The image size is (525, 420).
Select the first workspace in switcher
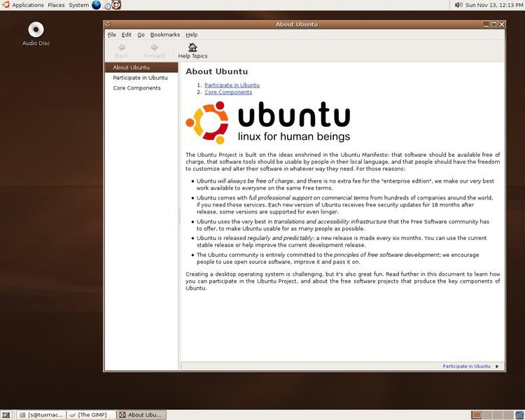[x=476, y=415]
